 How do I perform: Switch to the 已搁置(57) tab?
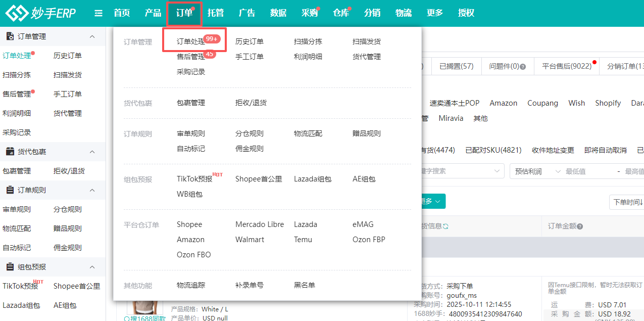pyautogui.click(x=457, y=66)
